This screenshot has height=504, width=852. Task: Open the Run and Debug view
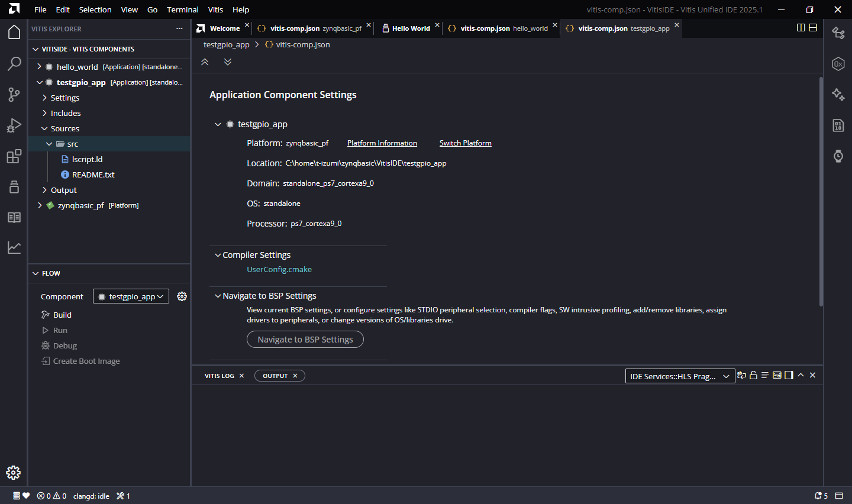tap(14, 125)
